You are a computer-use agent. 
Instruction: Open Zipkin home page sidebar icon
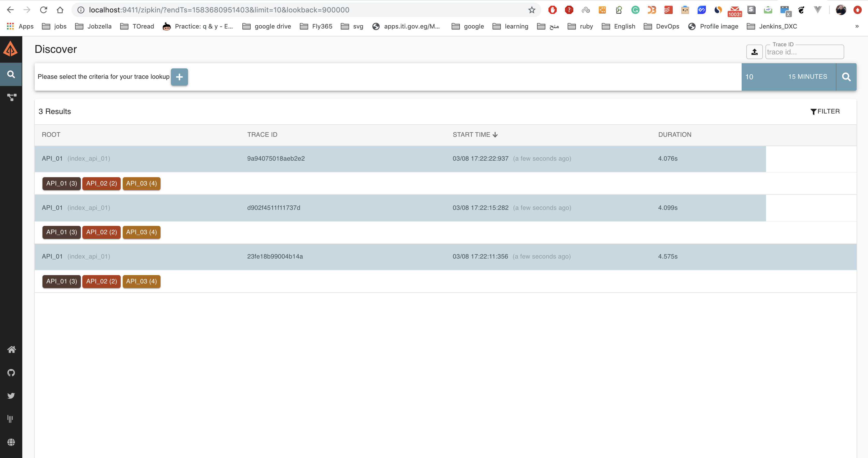[x=11, y=349]
